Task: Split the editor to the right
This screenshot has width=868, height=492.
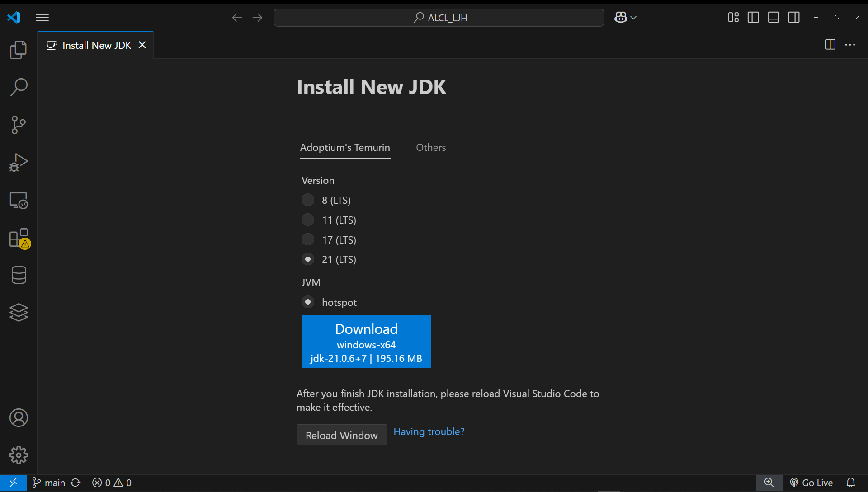Action: [830, 45]
